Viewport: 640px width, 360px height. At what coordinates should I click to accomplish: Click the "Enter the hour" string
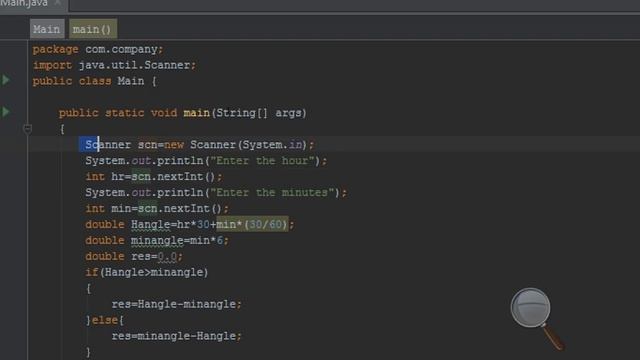click(262, 161)
